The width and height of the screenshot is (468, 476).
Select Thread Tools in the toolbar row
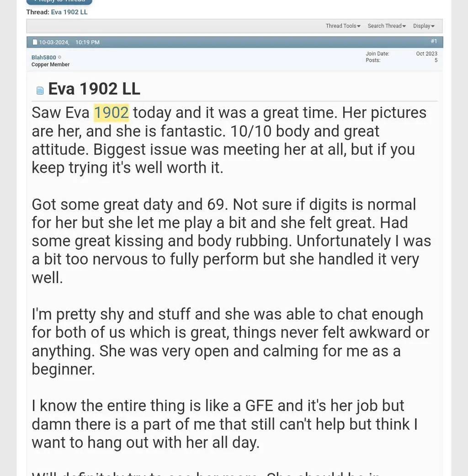(x=340, y=26)
